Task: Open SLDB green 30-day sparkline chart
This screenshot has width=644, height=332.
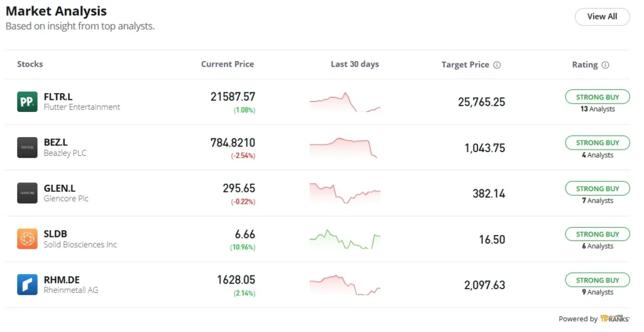Action: (x=345, y=239)
